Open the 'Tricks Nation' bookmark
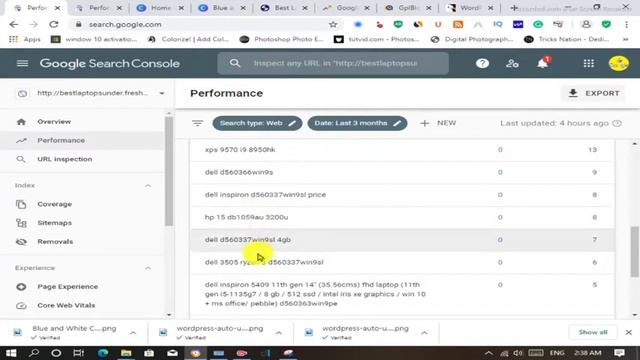The image size is (640, 360). pos(567,39)
